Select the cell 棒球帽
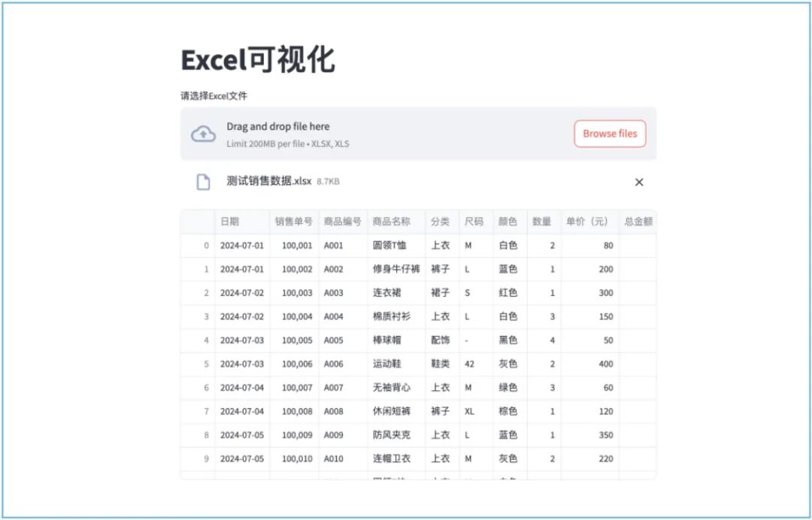This screenshot has height=520, width=812. pos(396,340)
